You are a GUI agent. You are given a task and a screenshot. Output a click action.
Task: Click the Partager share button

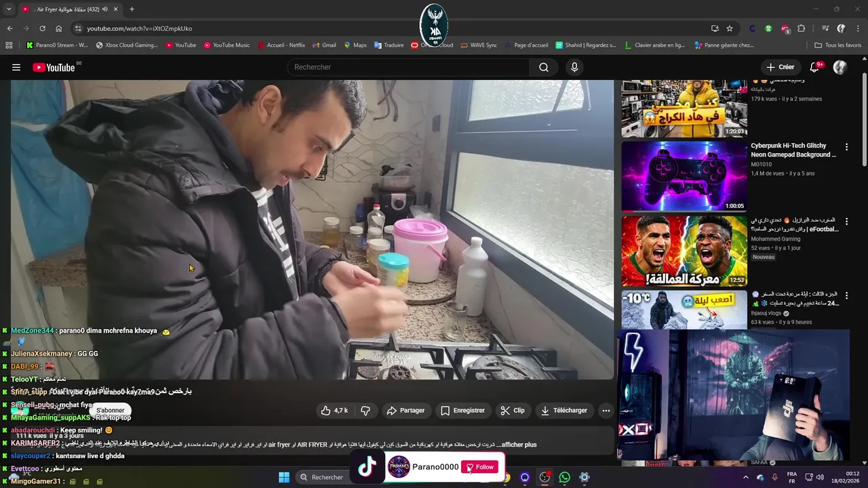tap(406, 410)
